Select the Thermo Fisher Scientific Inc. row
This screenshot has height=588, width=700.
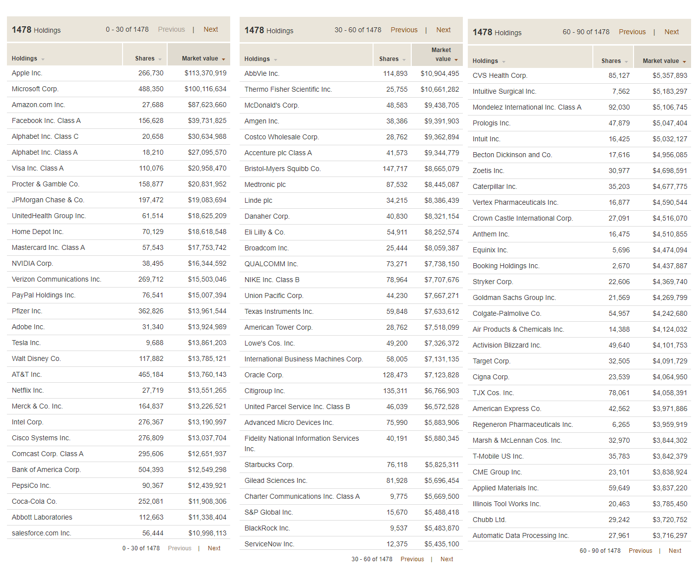[288, 90]
